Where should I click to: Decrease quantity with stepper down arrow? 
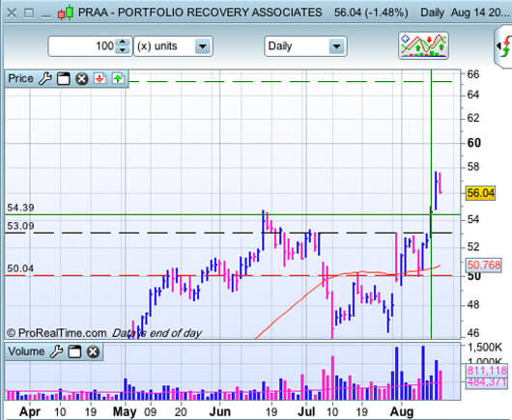point(123,50)
